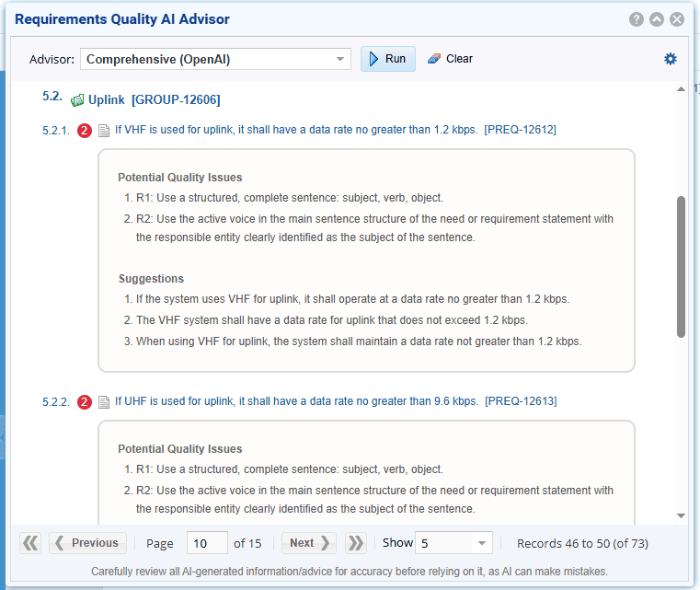
Task: Go to the first page of records
Action: pos(30,543)
